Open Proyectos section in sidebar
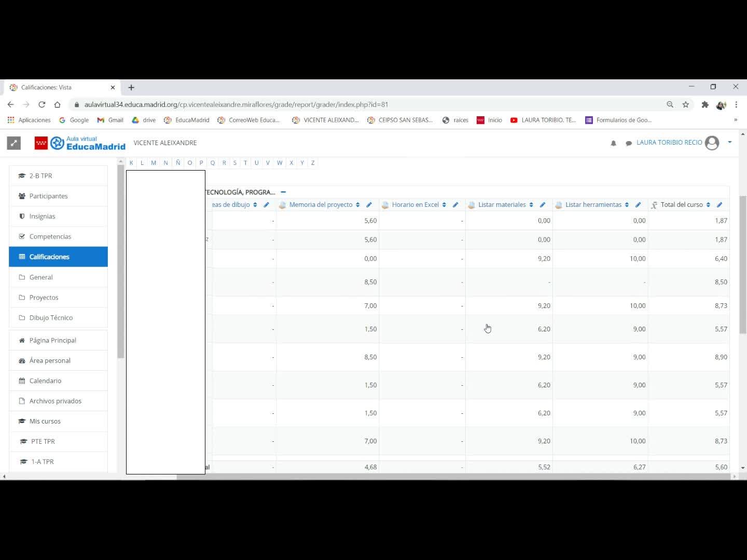This screenshot has width=747, height=560. [x=58, y=297]
